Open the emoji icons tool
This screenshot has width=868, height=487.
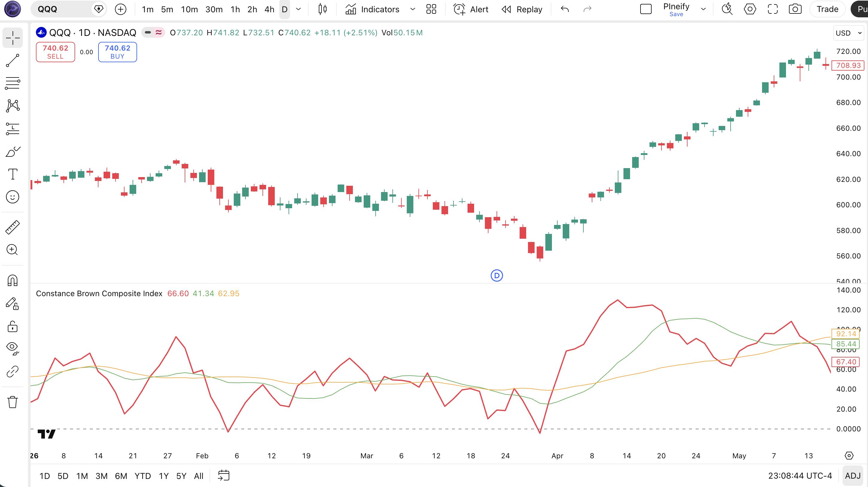click(13, 197)
